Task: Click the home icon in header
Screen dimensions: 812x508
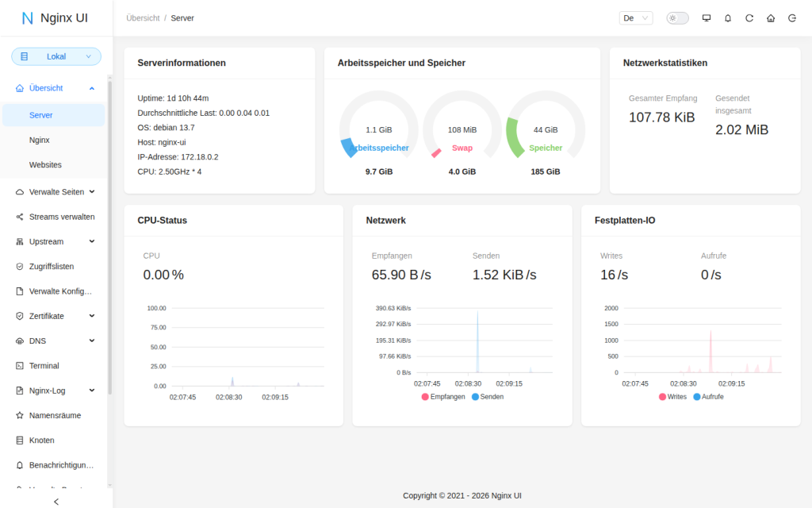Action: 771,18
